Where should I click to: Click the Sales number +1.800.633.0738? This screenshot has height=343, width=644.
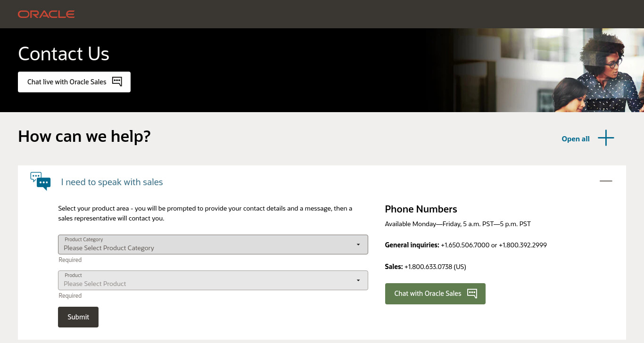click(x=428, y=267)
